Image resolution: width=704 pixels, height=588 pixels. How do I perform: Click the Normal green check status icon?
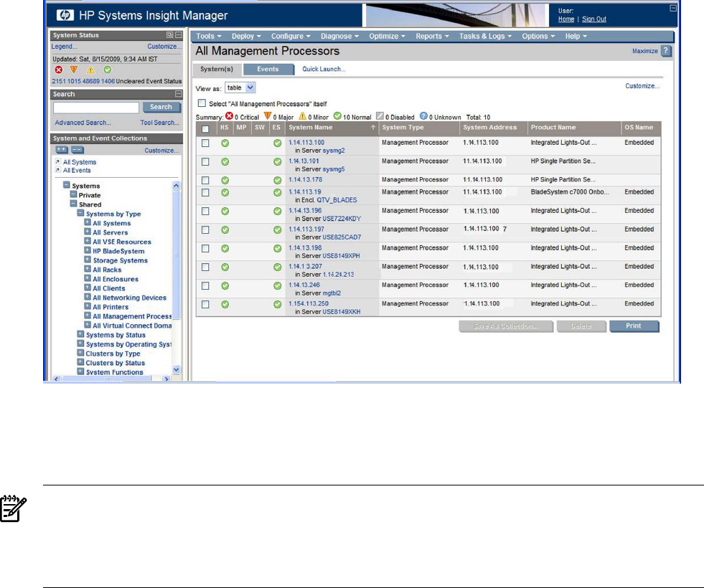[x=108, y=70]
